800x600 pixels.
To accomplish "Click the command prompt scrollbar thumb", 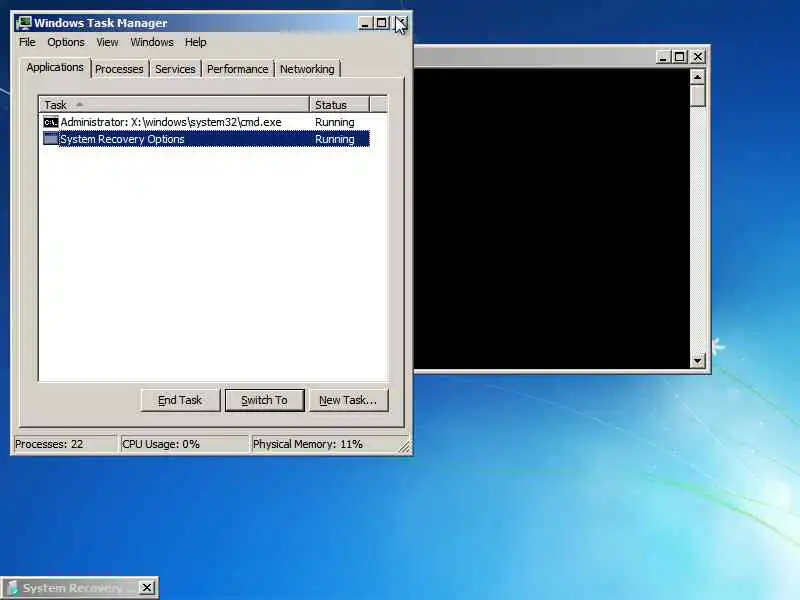I will click(697, 95).
